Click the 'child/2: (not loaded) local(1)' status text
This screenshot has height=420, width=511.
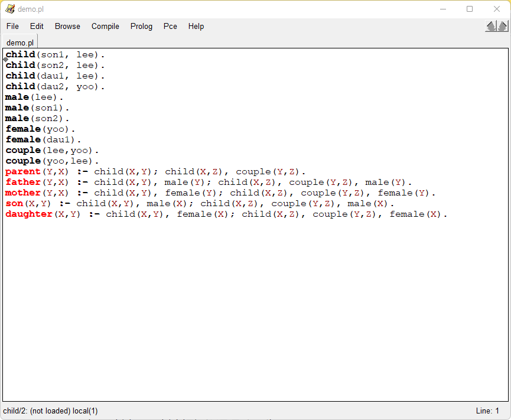(51, 411)
